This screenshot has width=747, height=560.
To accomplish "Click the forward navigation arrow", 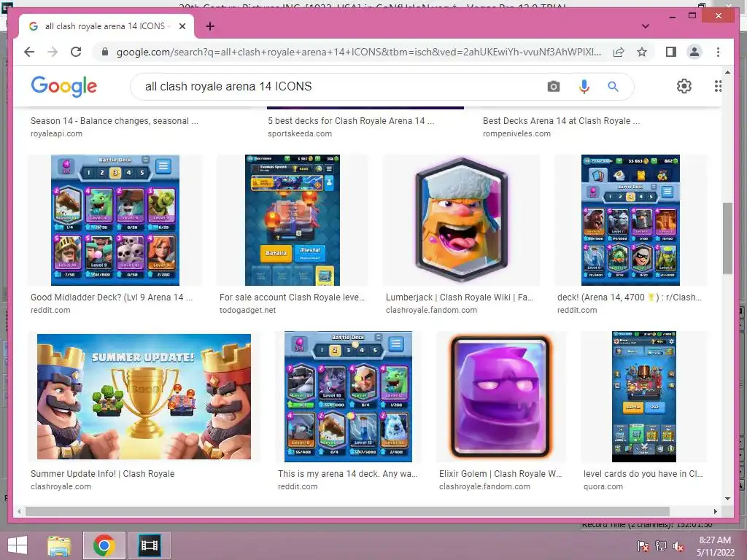I will click(x=53, y=52).
